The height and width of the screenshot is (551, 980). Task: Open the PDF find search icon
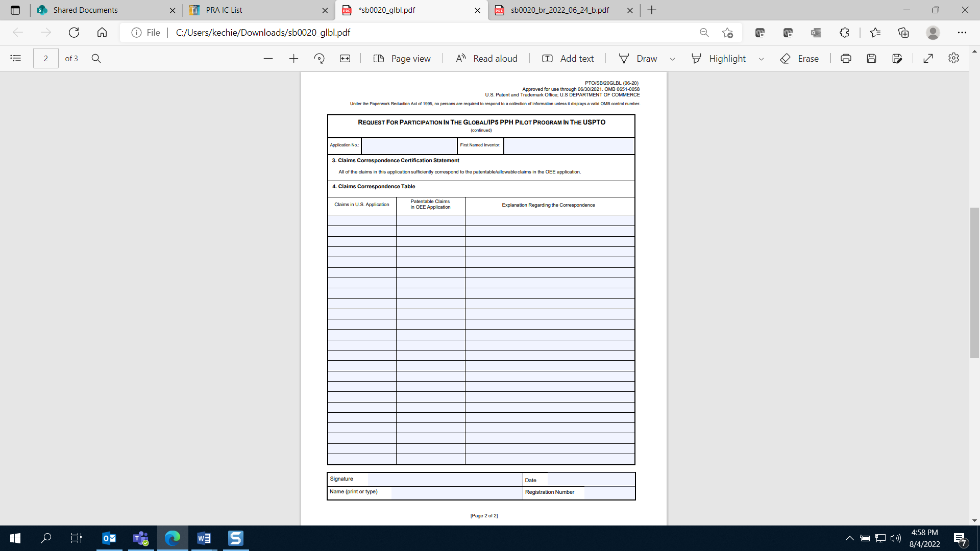96,59
